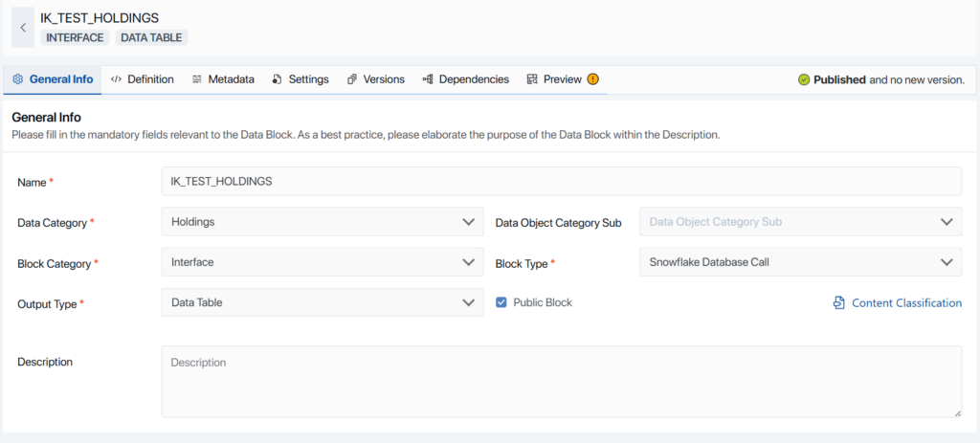Open the Block Category Interface dropdown
The image size is (980, 443).
[x=467, y=262]
